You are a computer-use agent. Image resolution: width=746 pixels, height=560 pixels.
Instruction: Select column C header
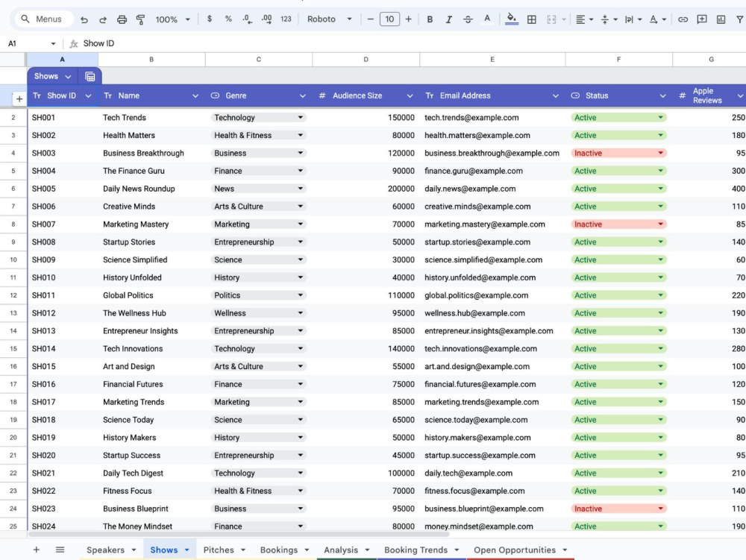pyautogui.click(x=258, y=60)
